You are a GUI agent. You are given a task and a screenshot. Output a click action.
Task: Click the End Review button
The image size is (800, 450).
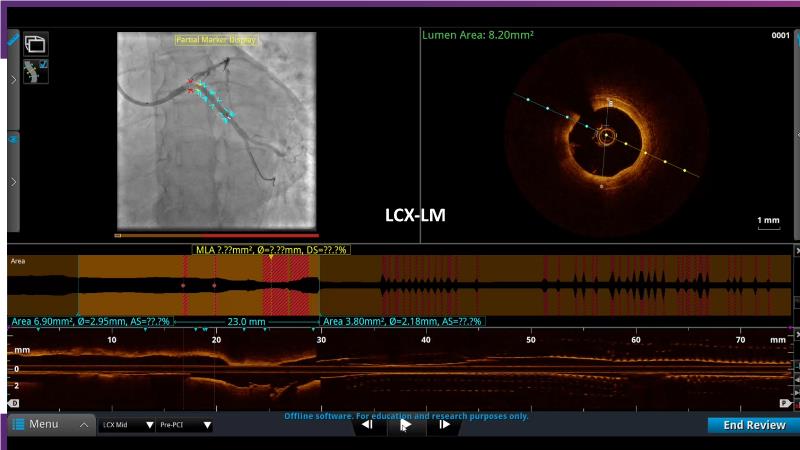(x=753, y=425)
